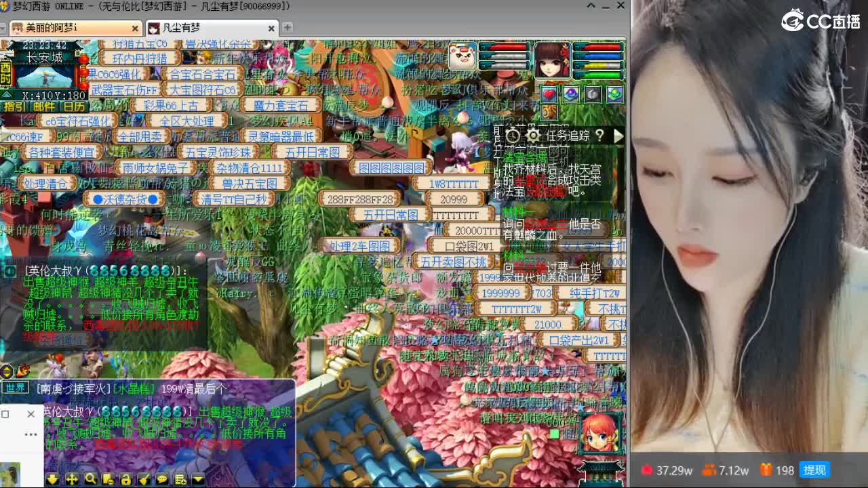Open the 邮件 mail menu
The width and height of the screenshot is (868, 488).
(x=44, y=106)
